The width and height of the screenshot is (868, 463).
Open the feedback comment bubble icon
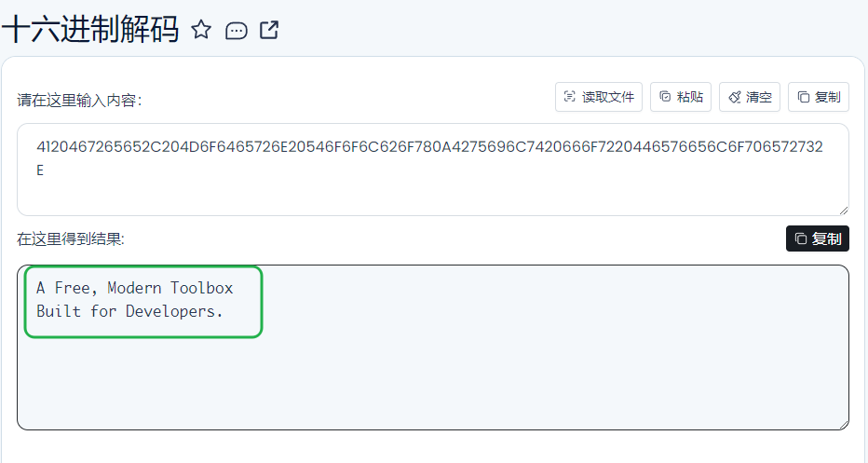[x=236, y=31]
